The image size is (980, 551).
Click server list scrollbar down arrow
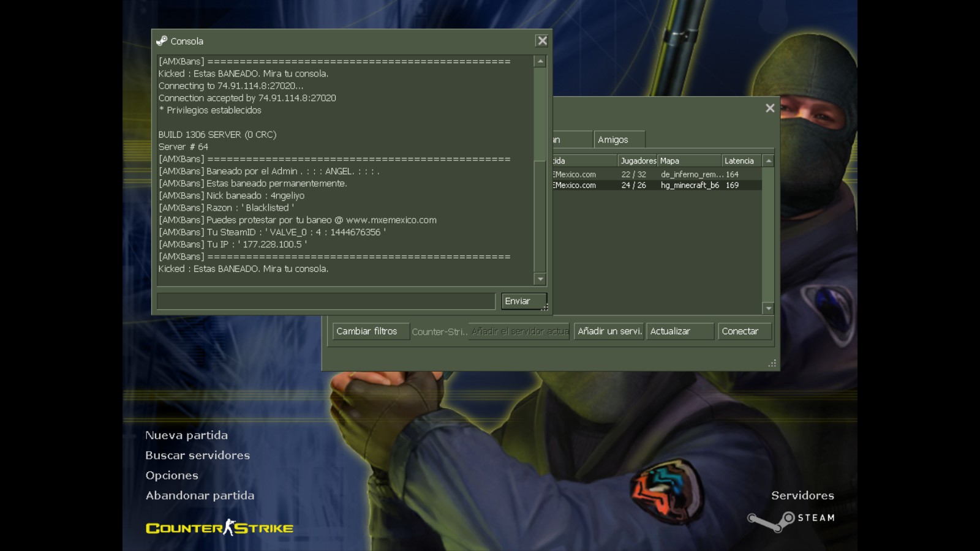769,309
